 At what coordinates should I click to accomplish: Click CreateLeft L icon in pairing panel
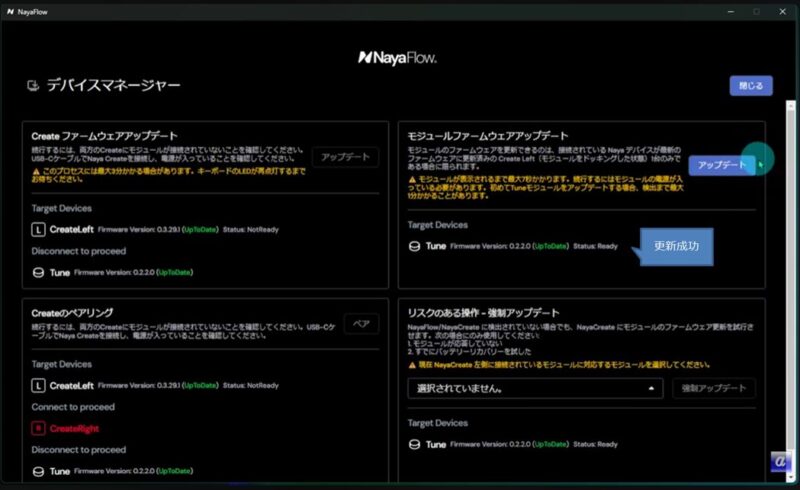38,385
